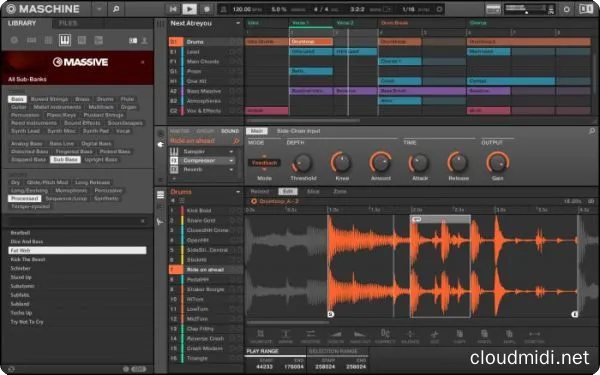The height and width of the screenshot is (375, 600).
Task: Select the Processed mode tag
Action: click(24, 199)
